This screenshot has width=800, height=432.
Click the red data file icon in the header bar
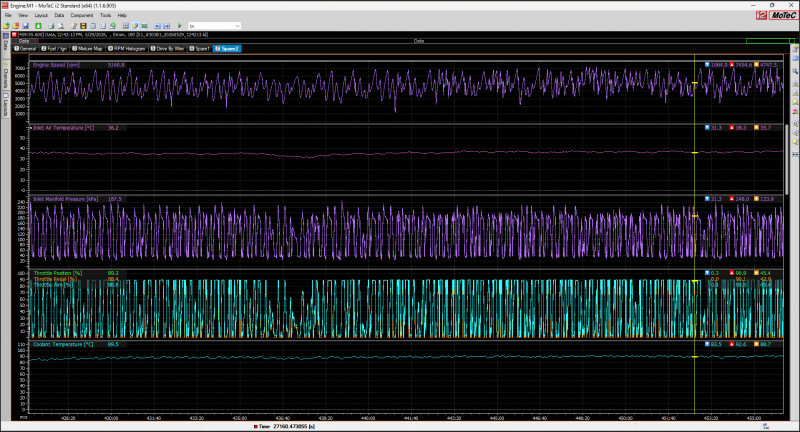pos(14,35)
